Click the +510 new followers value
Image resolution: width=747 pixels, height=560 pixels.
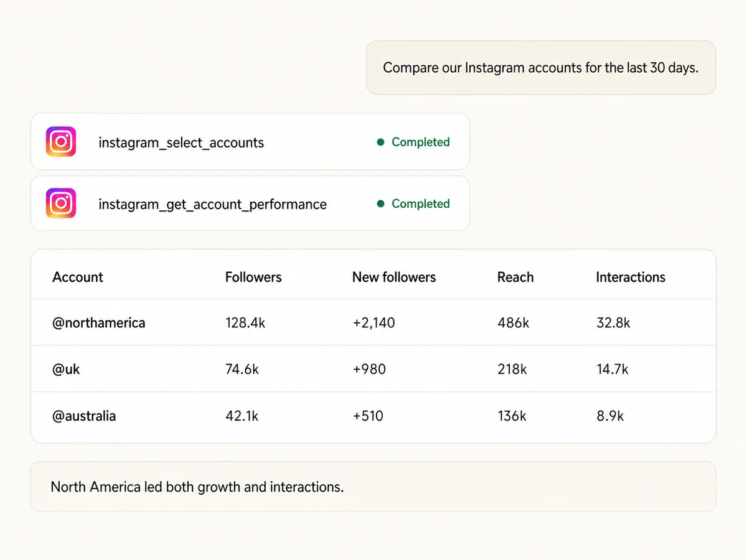pos(368,416)
